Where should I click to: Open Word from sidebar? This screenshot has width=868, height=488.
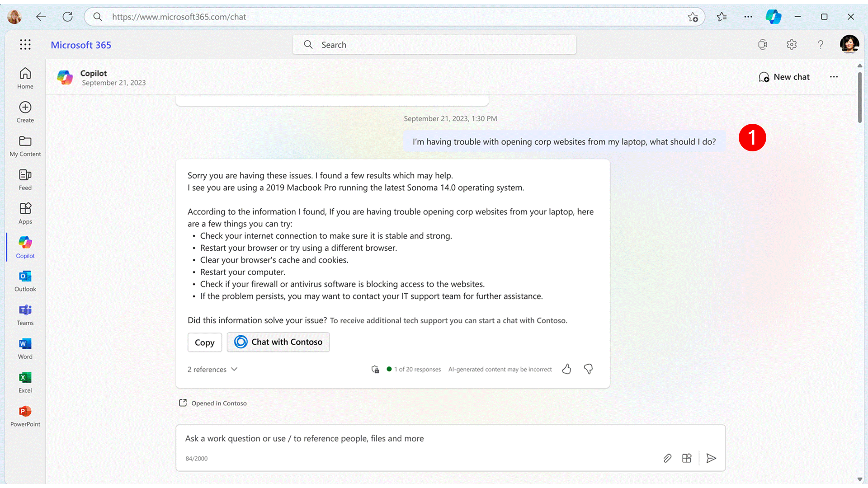click(25, 348)
